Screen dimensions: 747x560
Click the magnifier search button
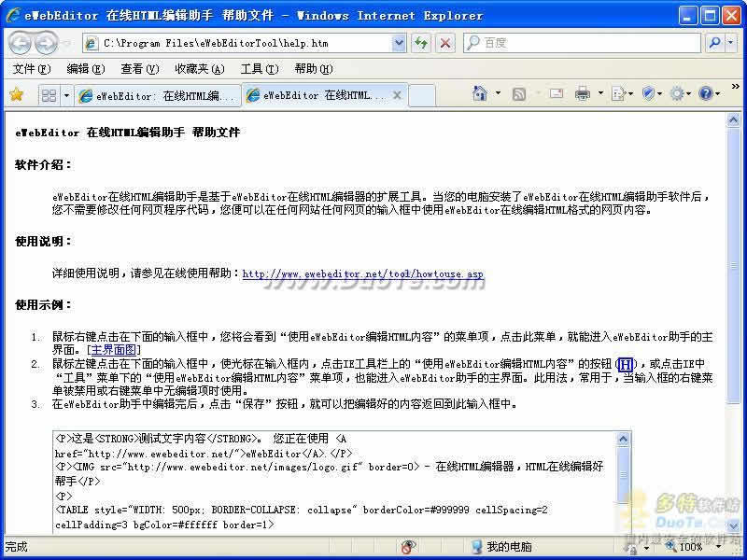point(714,43)
